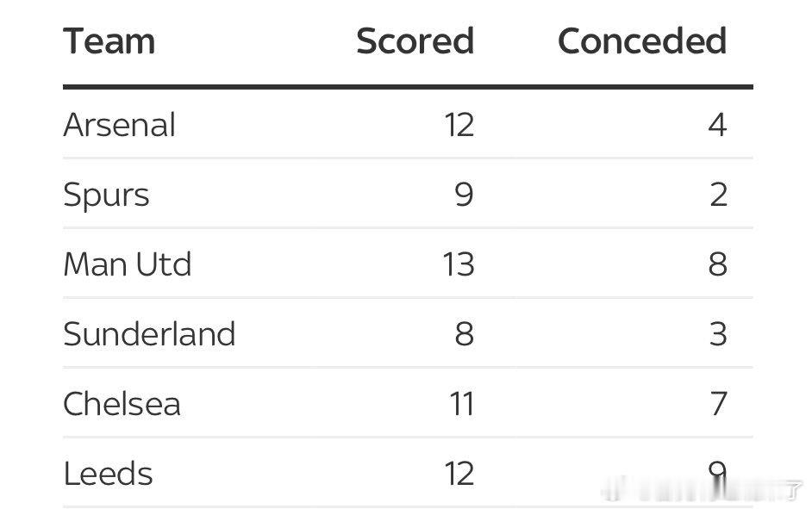Click Arsenal's conceded value 4

tap(717, 125)
